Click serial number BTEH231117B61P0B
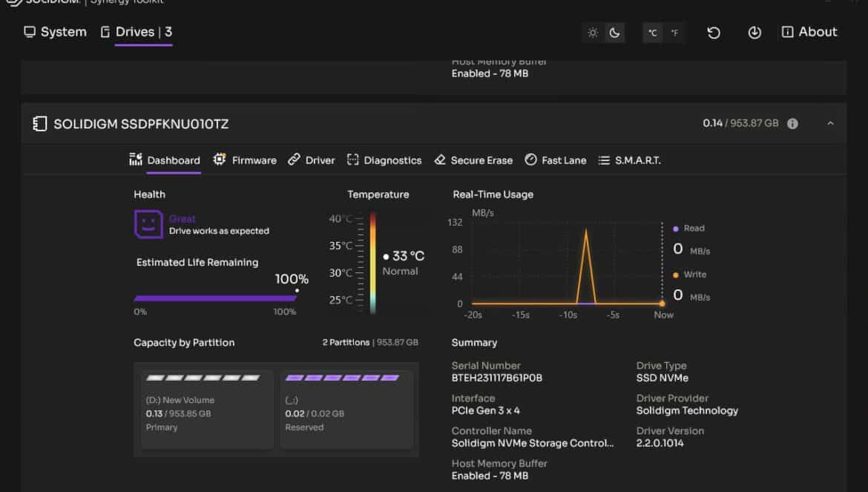 click(496, 378)
